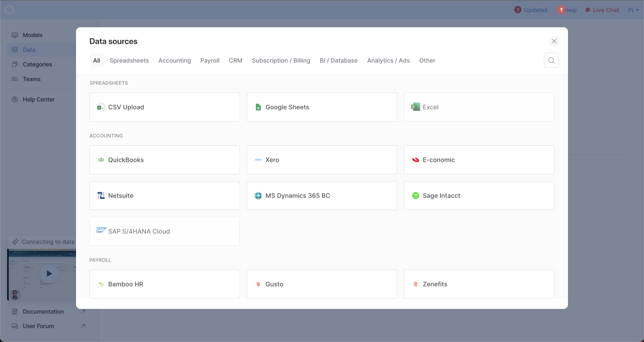Click the Netsuite logo icon
The image size is (644, 342).
(101, 196)
